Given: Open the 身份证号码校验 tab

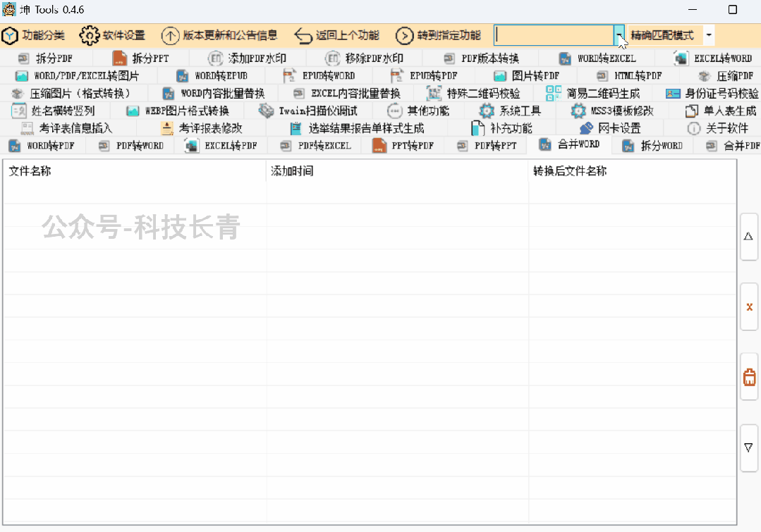Looking at the screenshot, I should click(712, 93).
